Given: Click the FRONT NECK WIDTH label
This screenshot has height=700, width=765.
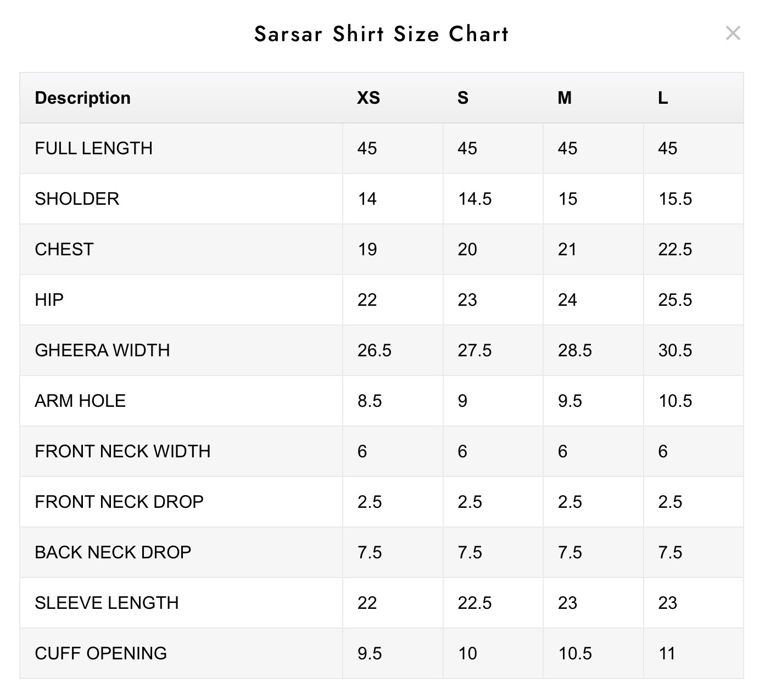Looking at the screenshot, I should point(122,451).
